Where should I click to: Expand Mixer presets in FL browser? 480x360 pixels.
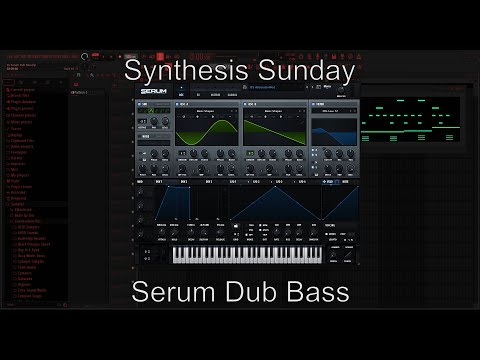pos(19,122)
